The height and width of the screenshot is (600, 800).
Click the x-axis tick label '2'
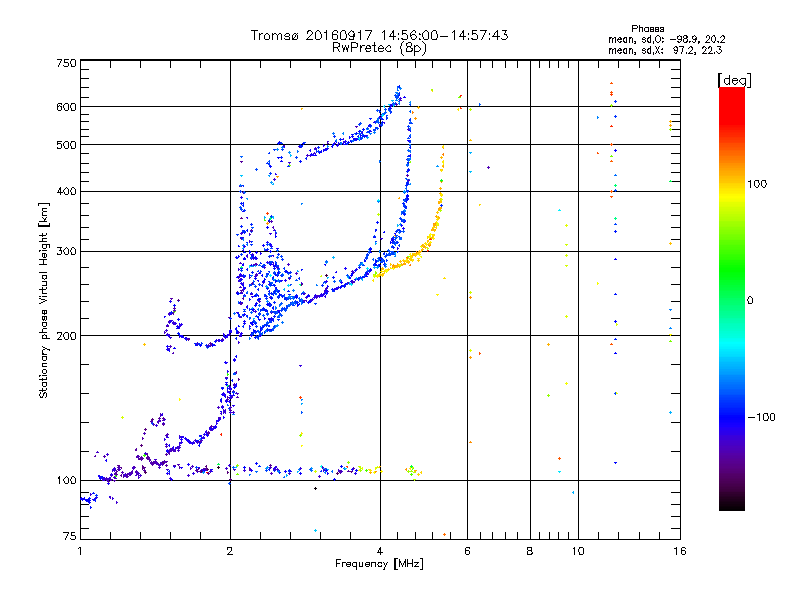point(230,551)
